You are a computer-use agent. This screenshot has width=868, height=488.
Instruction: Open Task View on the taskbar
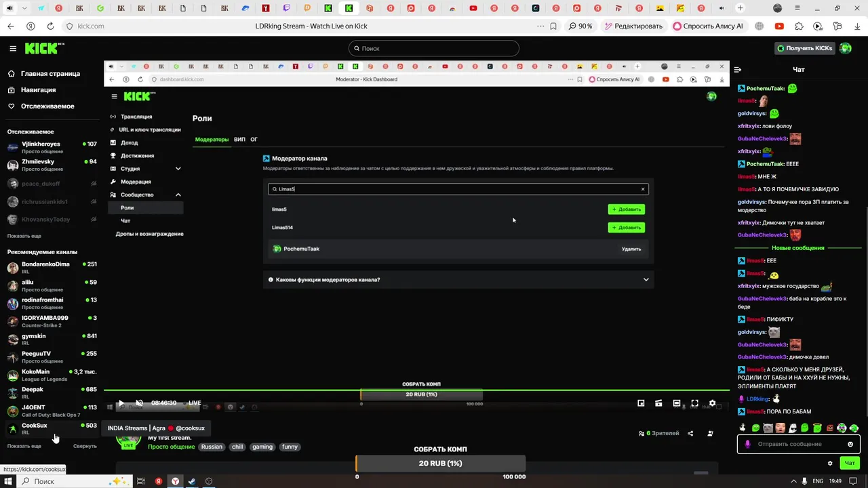click(141, 481)
